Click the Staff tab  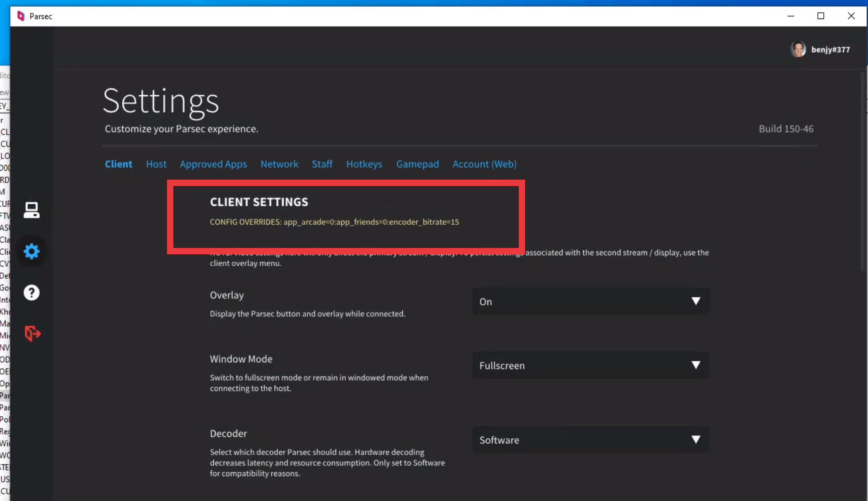(322, 164)
